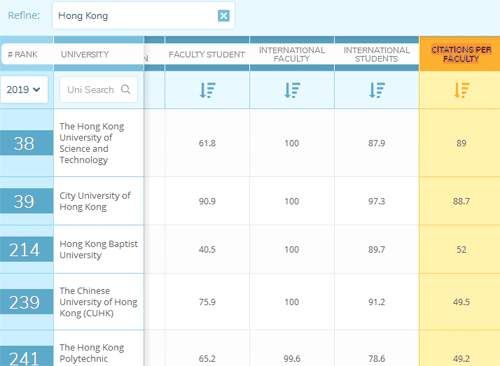Click the University column header

point(85,54)
